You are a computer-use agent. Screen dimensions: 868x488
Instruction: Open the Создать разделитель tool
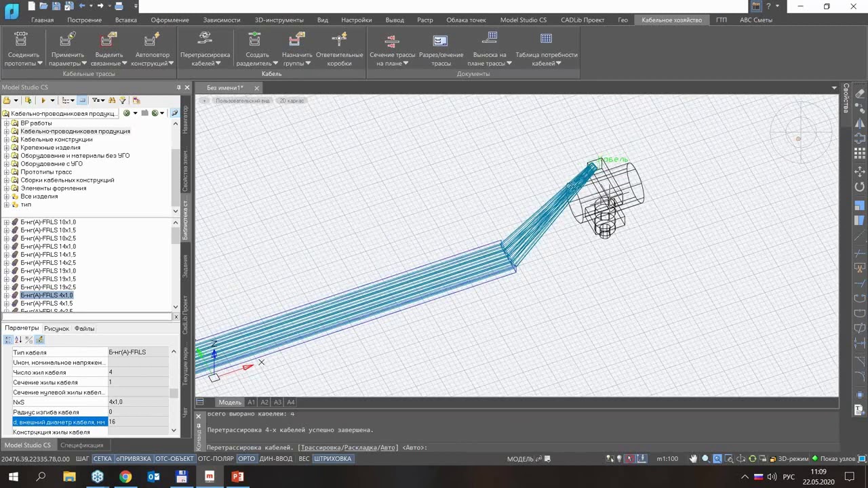(256, 47)
